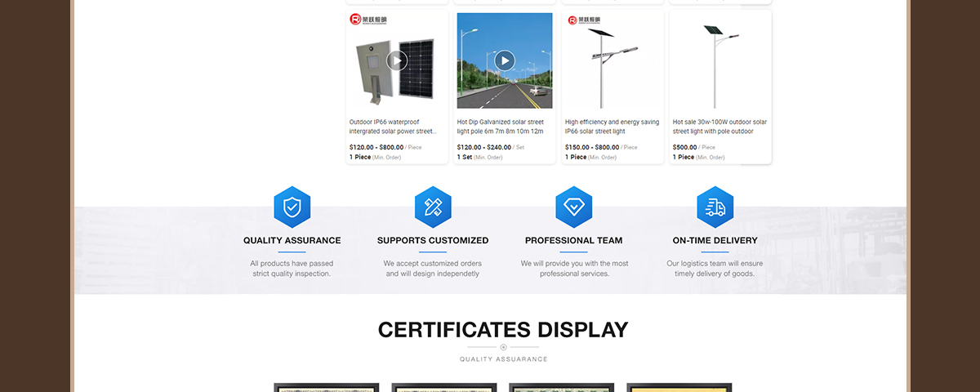Click the CERTIFICATES DISPLAY heading

point(503,330)
